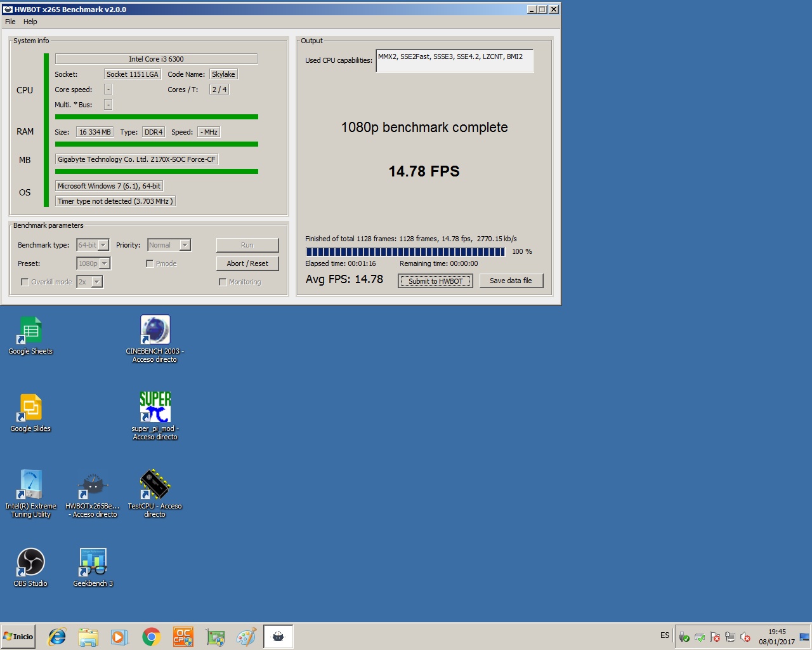The height and width of the screenshot is (650, 812).
Task: Click Remaining time 00:00:00 text
Action: (x=439, y=263)
